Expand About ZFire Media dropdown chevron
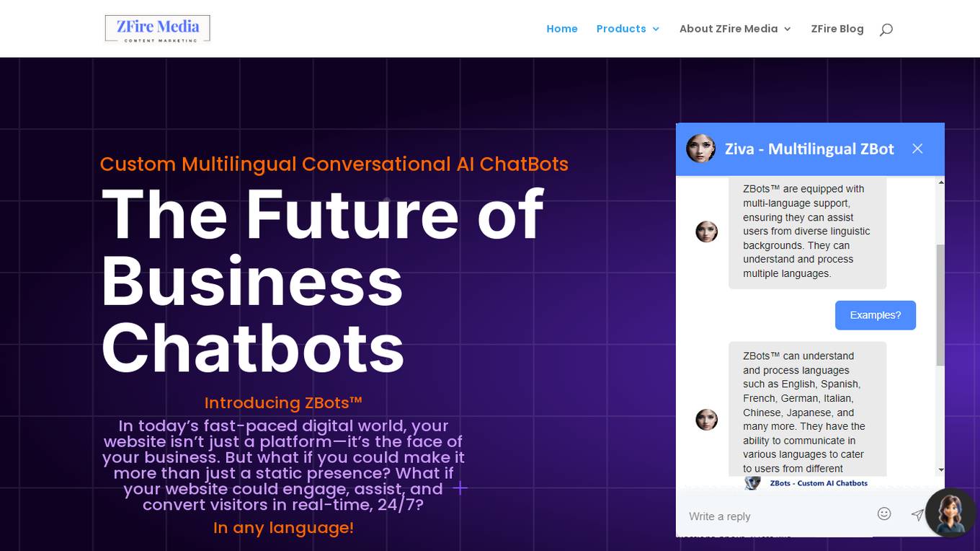 [x=787, y=29]
